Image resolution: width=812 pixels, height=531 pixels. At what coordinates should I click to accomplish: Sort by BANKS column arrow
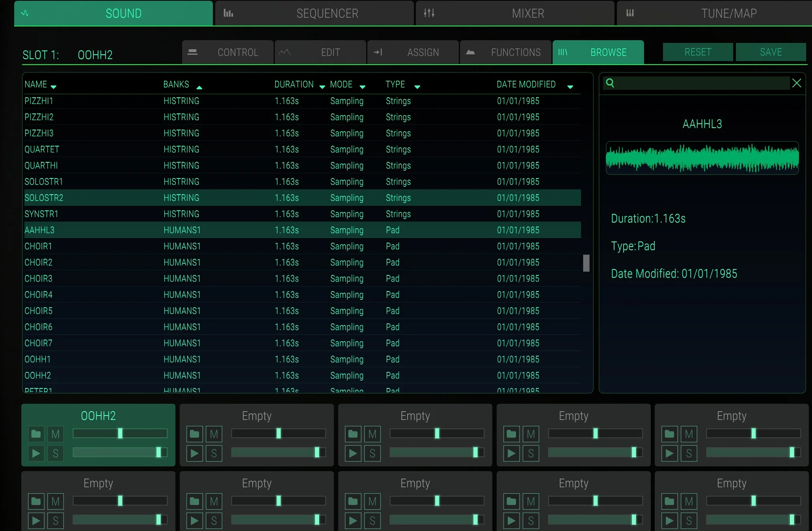coord(199,87)
